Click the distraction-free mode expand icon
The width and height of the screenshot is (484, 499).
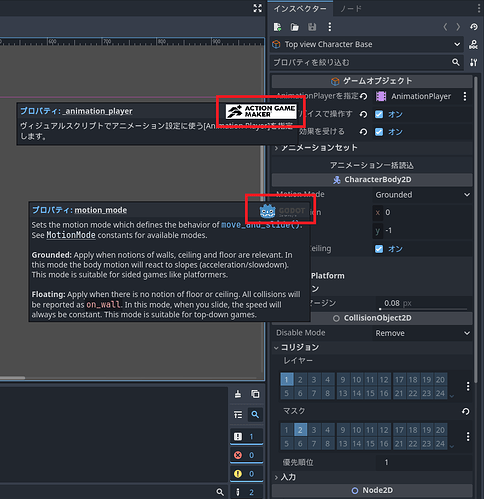tap(257, 8)
